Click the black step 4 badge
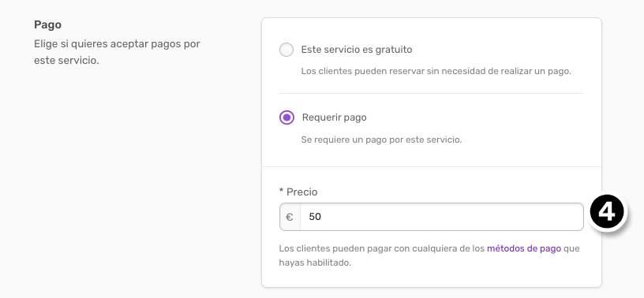Image resolution: width=644 pixels, height=298 pixels. click(x=607, y=212)
